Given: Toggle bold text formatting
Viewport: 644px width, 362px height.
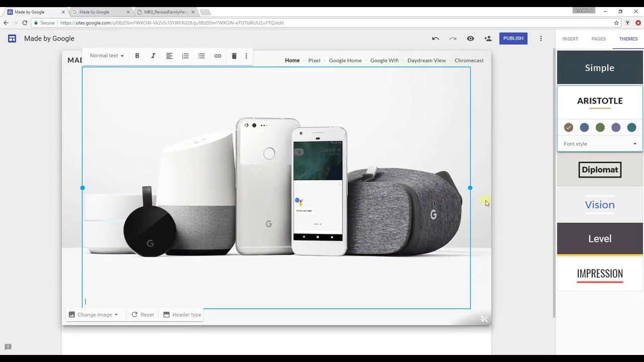Looking at the screenshot, I should 137,56.
